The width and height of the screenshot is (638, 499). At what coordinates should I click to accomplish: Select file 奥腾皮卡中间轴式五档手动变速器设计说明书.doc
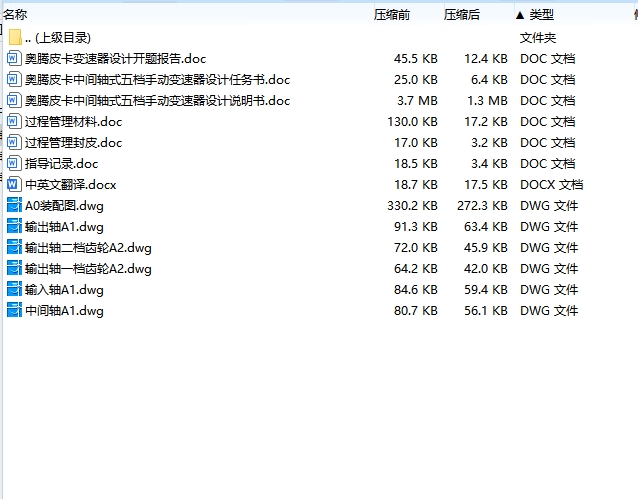tap(157, 101)
